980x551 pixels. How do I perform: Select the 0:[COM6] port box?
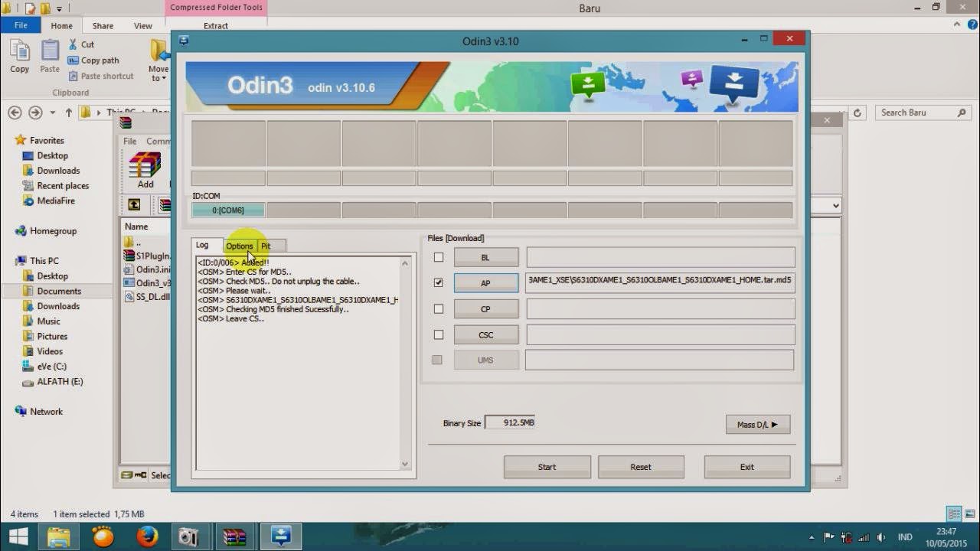pos(228,210)
